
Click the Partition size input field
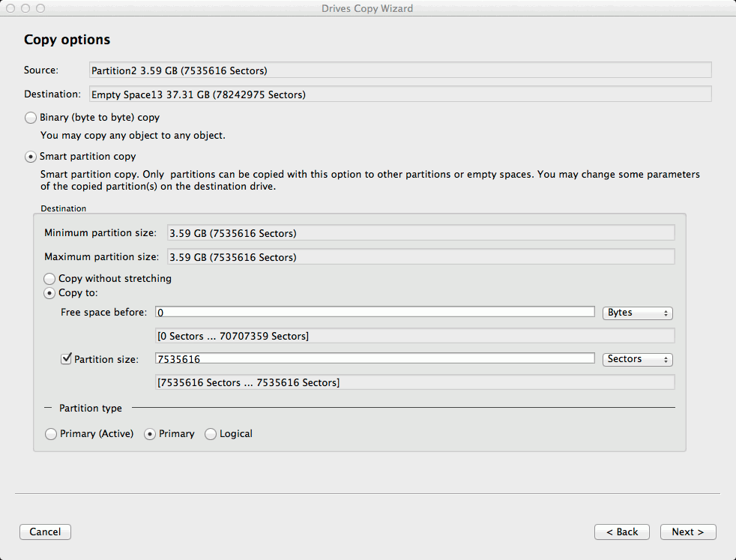(x=375, y=358)
